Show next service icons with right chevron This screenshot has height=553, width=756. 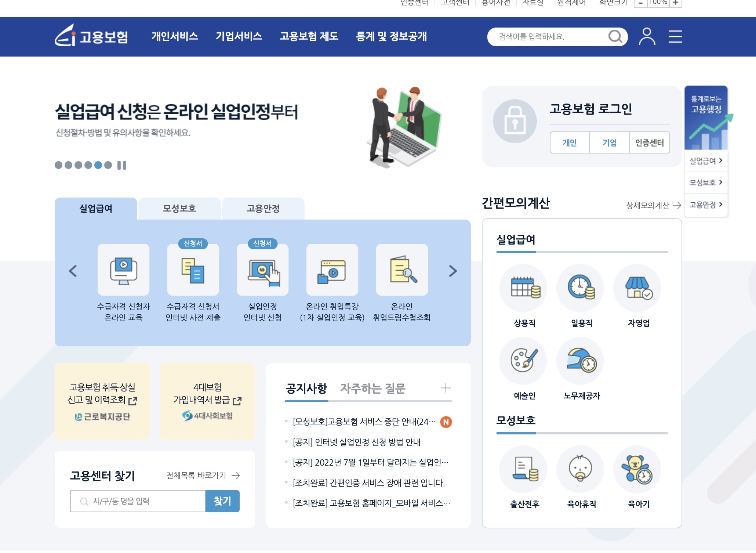coord(453,271)
